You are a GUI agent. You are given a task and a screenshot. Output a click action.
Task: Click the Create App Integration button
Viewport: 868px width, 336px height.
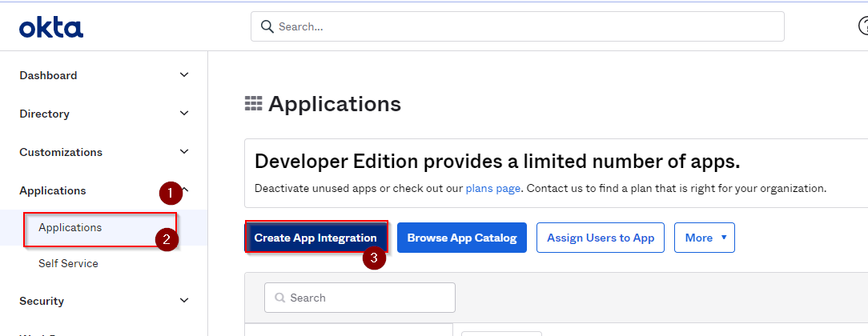pyautogui.click(x=315, y=238)
